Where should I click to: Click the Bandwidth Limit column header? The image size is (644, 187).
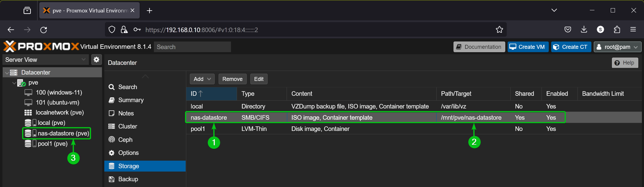610,94
